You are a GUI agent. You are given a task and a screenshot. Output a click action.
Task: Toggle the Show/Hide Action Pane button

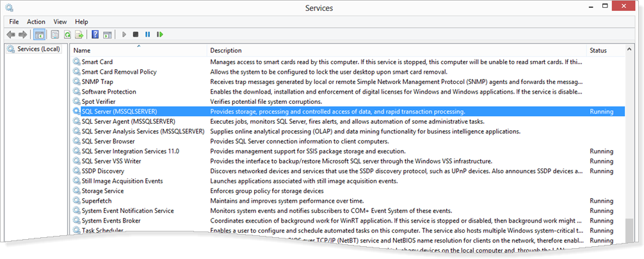[108, 35]
